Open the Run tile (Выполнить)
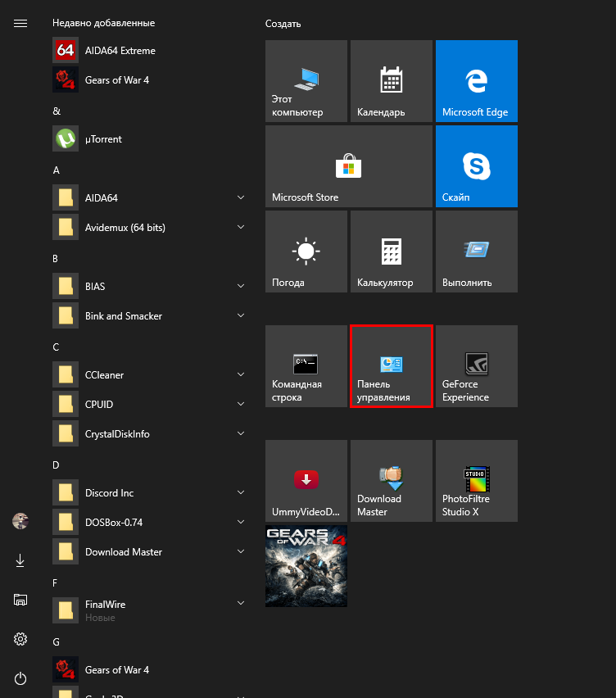616x698 pixels. point(477,252)
